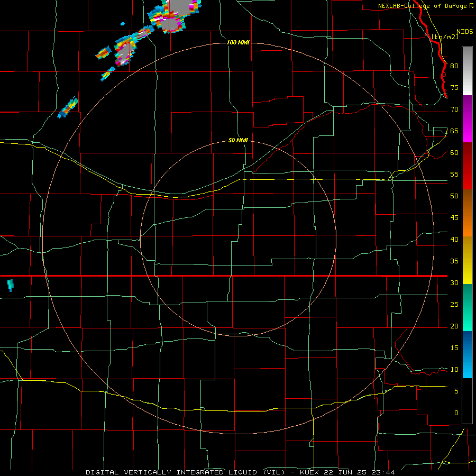476x476 pixels.
Task: Click the 22 JUN 25 23:44 timestamp
Action: (360, 472)
